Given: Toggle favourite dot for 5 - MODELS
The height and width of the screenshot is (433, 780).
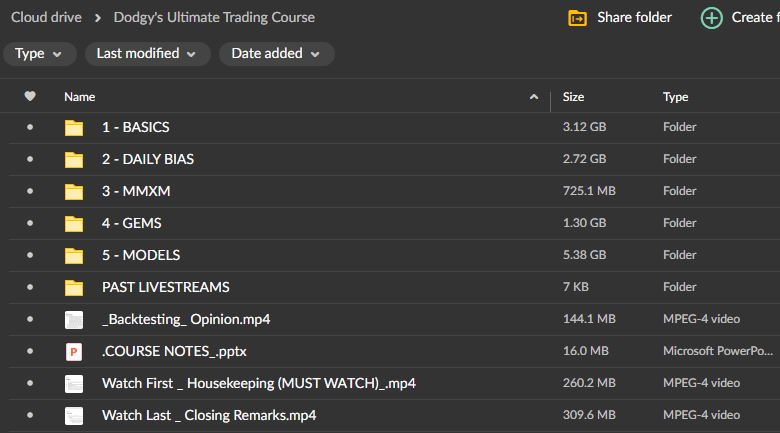Looking at the screenshot, I should coord(30,256).
